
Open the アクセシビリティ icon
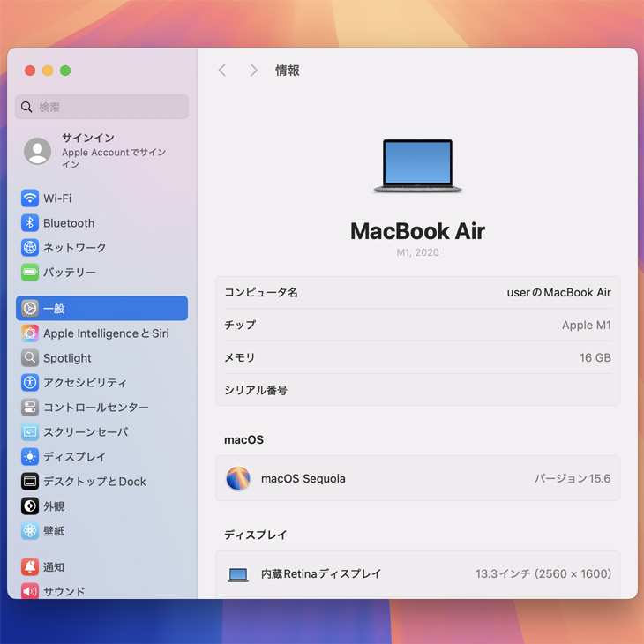(30, 383)
